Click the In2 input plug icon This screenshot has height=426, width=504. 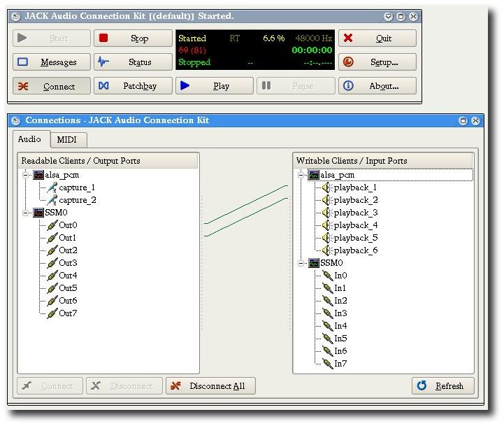(x=328, y=301)
